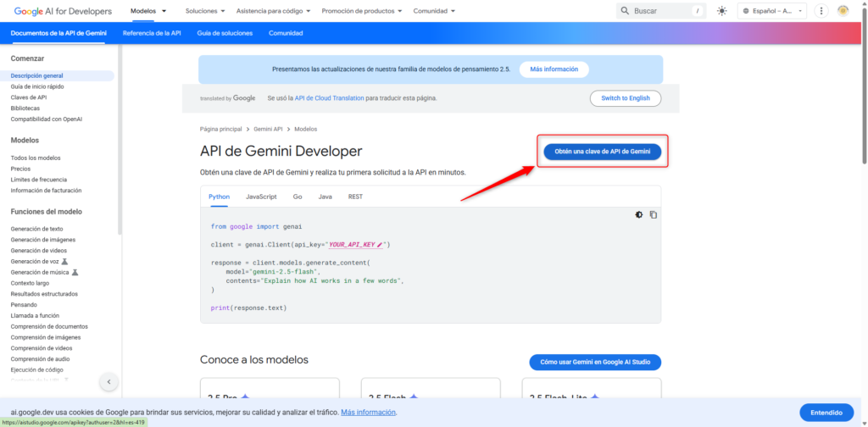The image size is (868, 427).
Task: Open Precios in sidebar
Action: (20, 169)
